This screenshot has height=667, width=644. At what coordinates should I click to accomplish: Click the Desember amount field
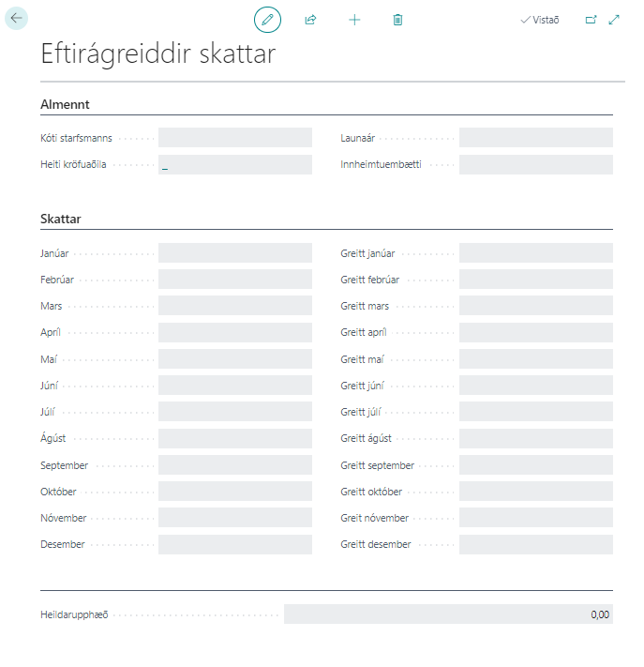pyautogui.click(x=234, y=545)
